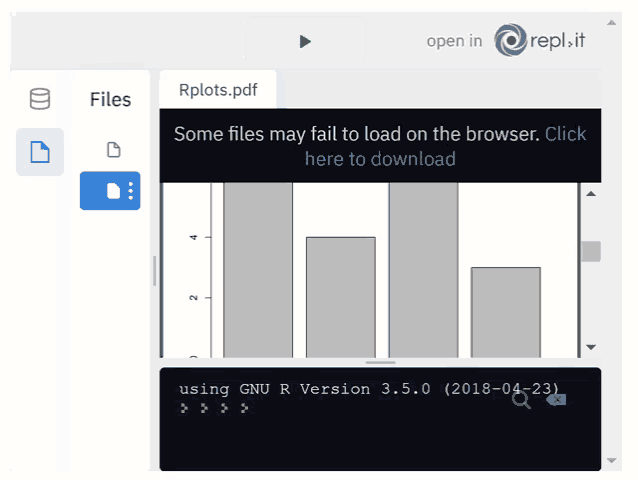Open the project in repl.it link
Screen dimensions: 638x480
point(505,41)
